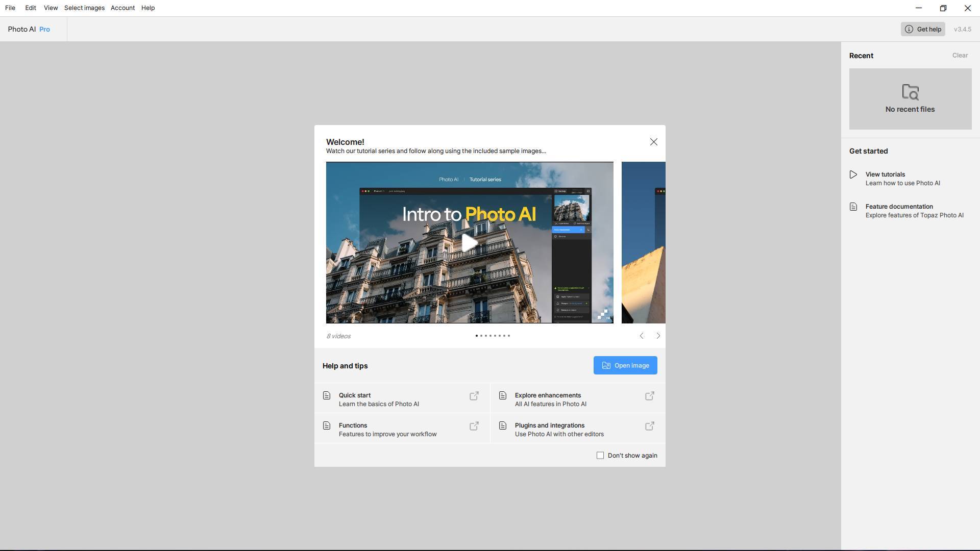Click the View tutorials play icon
Screen dimensions: 980x551
(853, 174)
